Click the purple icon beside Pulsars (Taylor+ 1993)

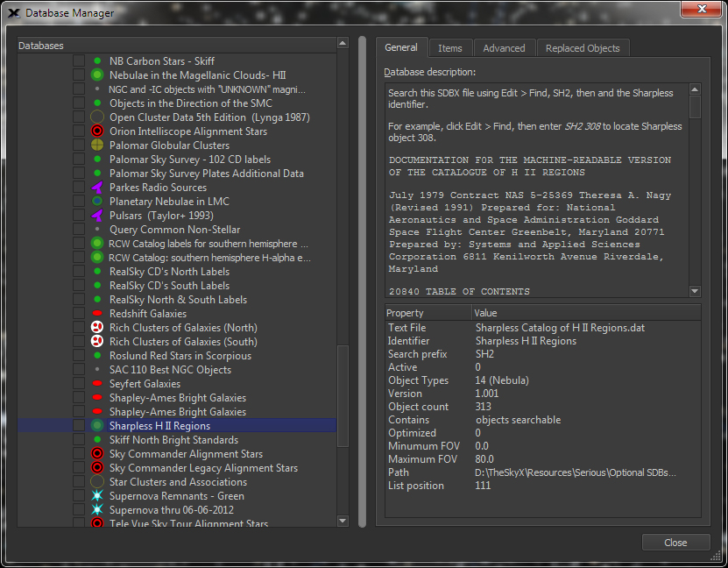tap(97, 215)
